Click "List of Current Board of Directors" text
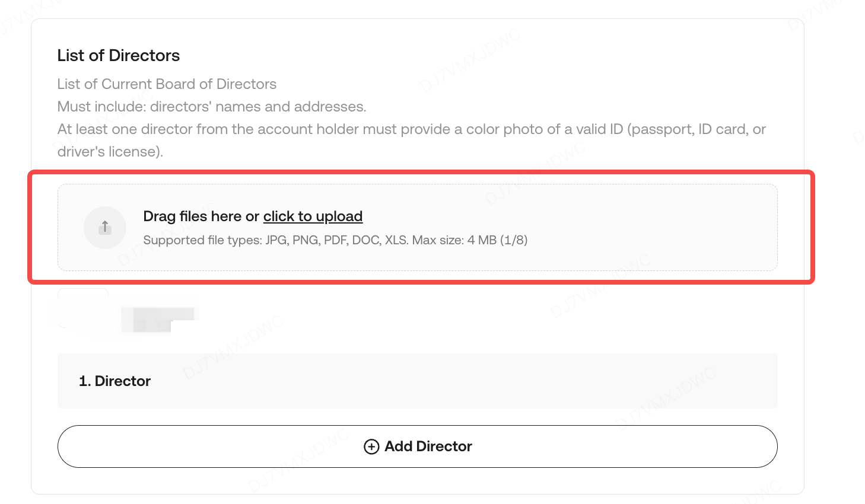This screenshot has height=504, width=865. [x=167, y=84]
